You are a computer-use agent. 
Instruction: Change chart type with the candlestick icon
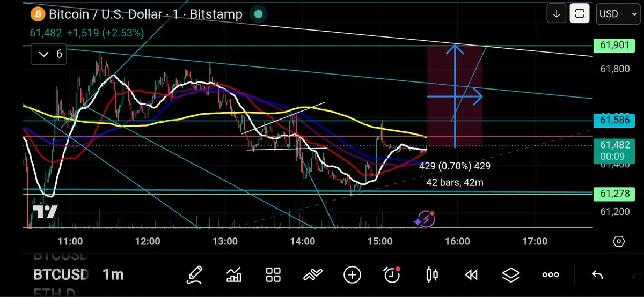pyautogui.click(x=431, y=275)
